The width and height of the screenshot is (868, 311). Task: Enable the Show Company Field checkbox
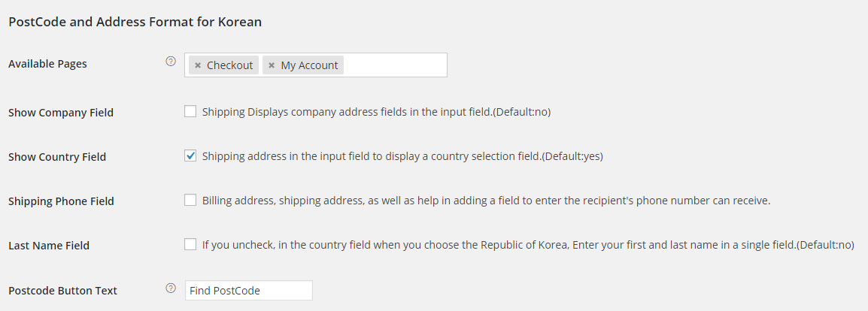190,112
